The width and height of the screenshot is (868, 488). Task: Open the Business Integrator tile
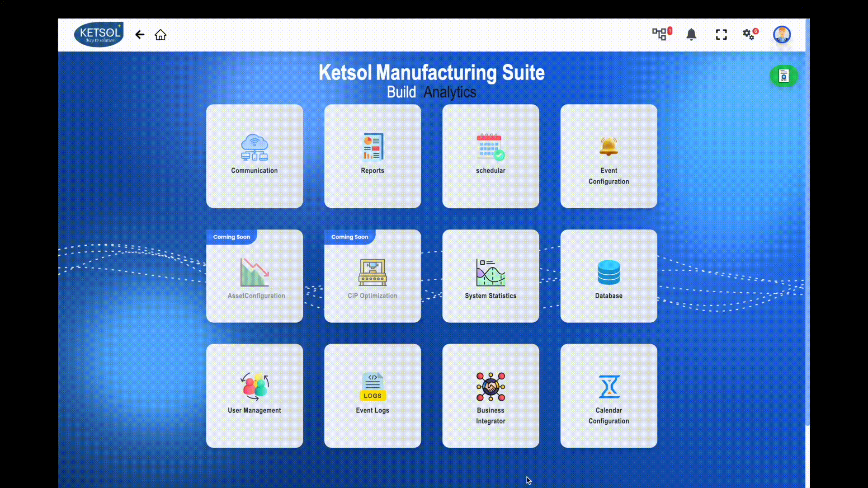[491, 395]
